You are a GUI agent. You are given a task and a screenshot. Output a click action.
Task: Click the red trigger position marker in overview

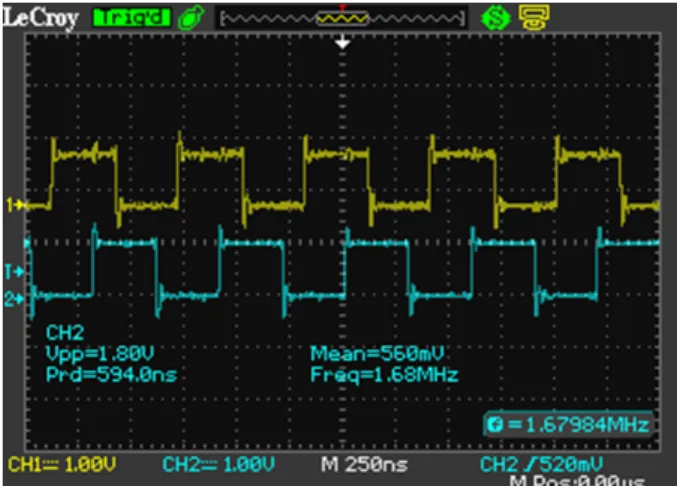pos(342,8)
